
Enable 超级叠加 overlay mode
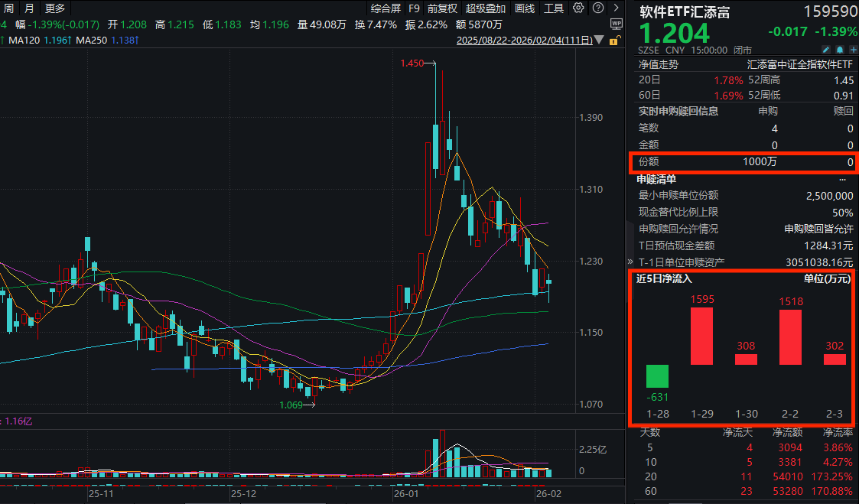coord(485,8)
